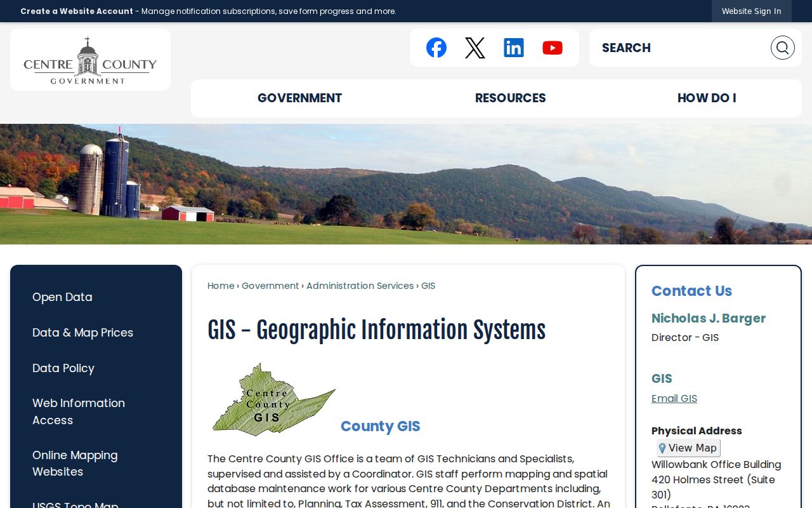The image size is (812, 508).
Task: Open the How Do I menu
Action: (707, 98)
